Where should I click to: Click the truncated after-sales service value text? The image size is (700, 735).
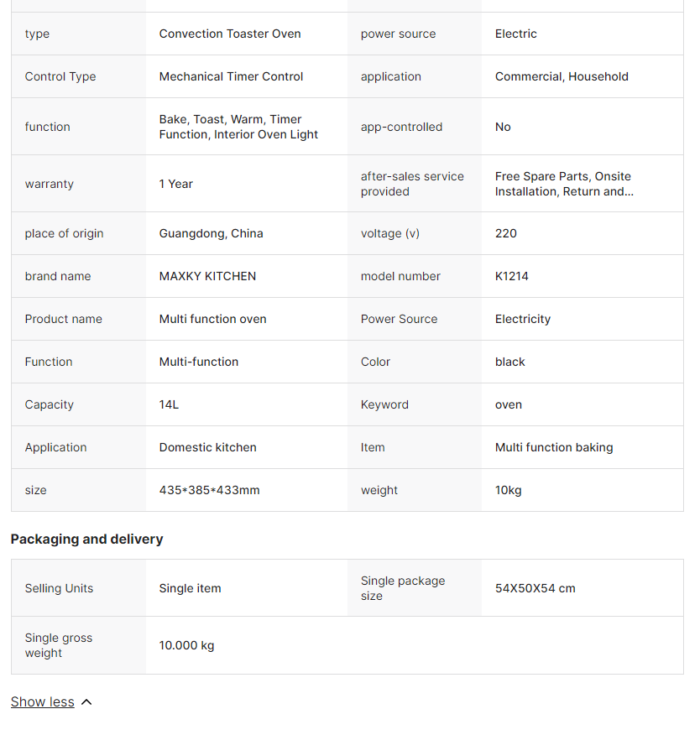[x=564, y=184]
